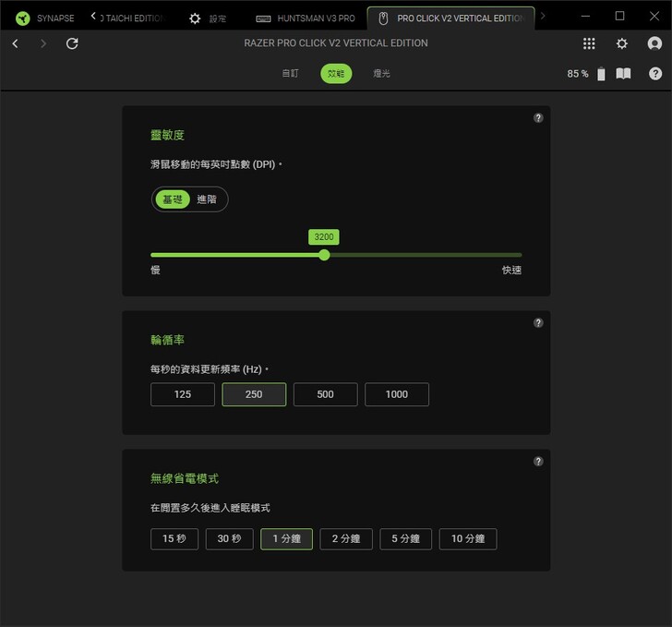This screenshot has height=627, width=672.
Task: Select the 基礎 sensitivity mode
Action: pos(173,199)
